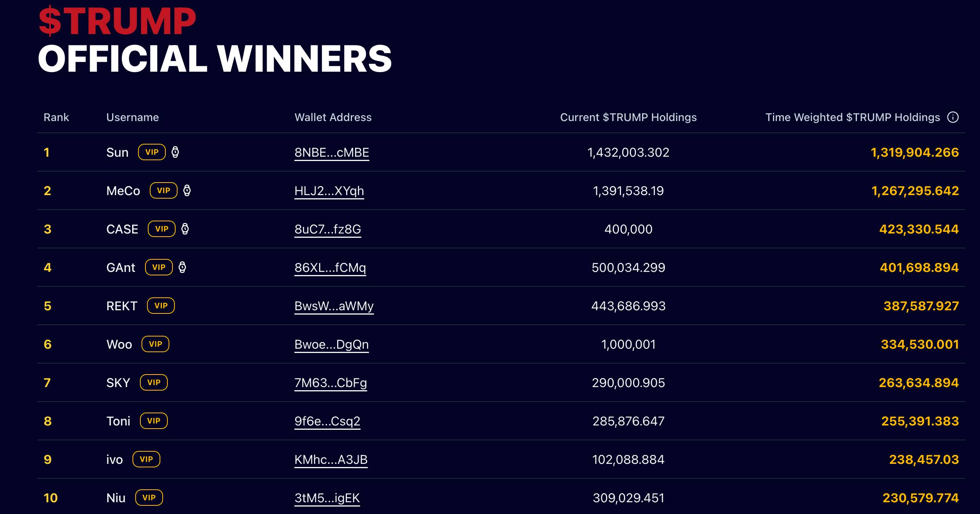Click the VIP badge beside Woo

click(155, 344)
